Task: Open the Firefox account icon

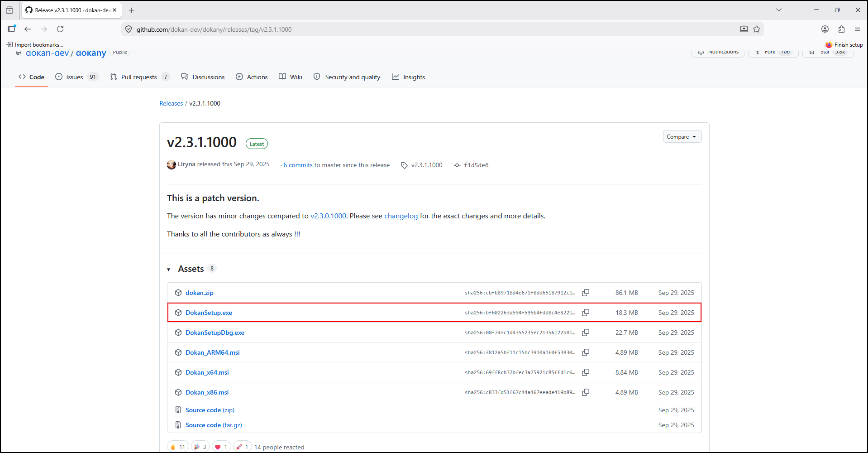Action: 825,29
